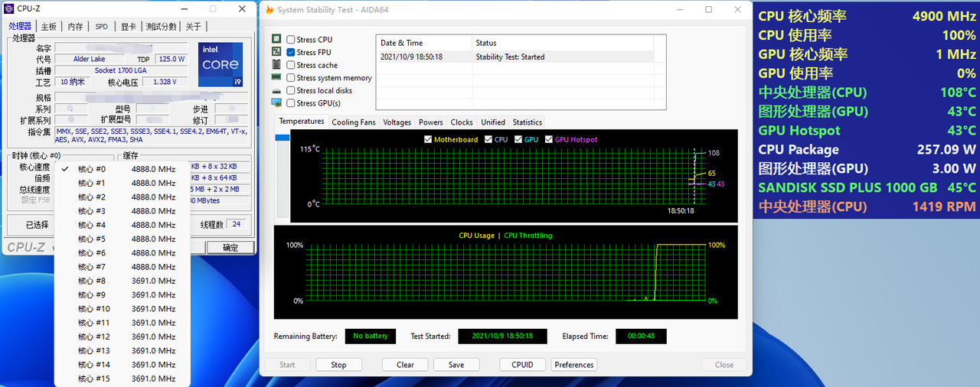
Task: Enable the Stress system memory checkbox
Action: pyautogui.click(x=291, y=77)
